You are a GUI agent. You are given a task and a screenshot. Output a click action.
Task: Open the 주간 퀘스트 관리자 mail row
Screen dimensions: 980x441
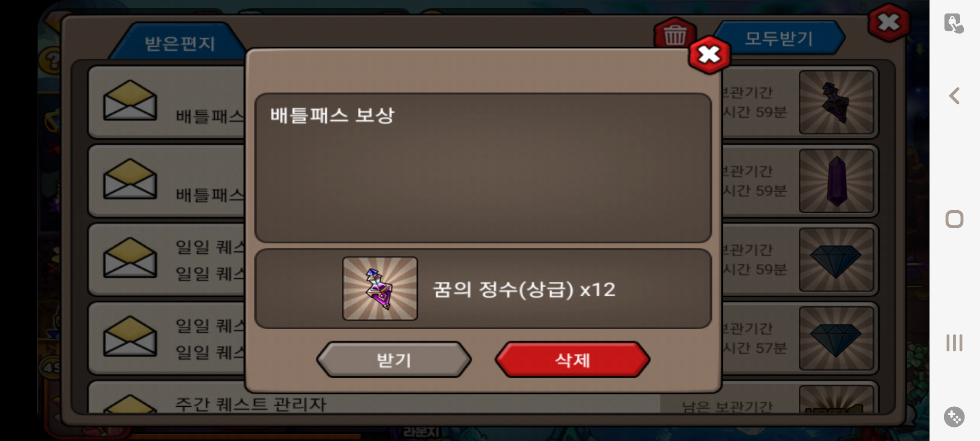tap(483, 398)
